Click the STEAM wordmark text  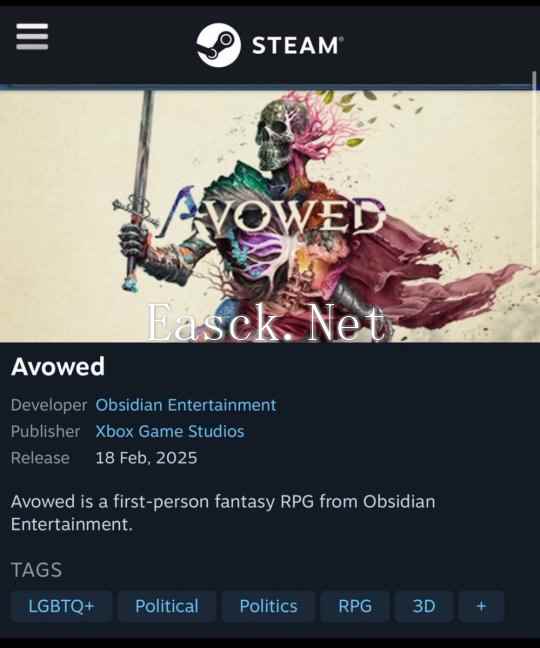[x=297, y=45]
